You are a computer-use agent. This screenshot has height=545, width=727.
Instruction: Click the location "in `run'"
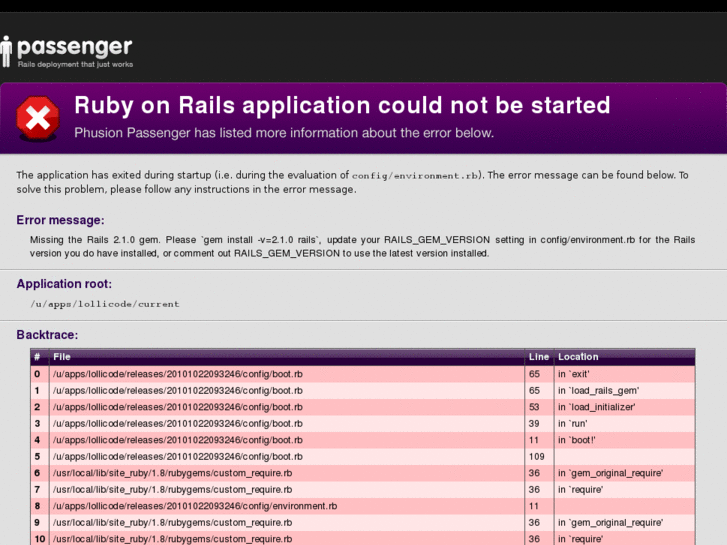(573, 423)
